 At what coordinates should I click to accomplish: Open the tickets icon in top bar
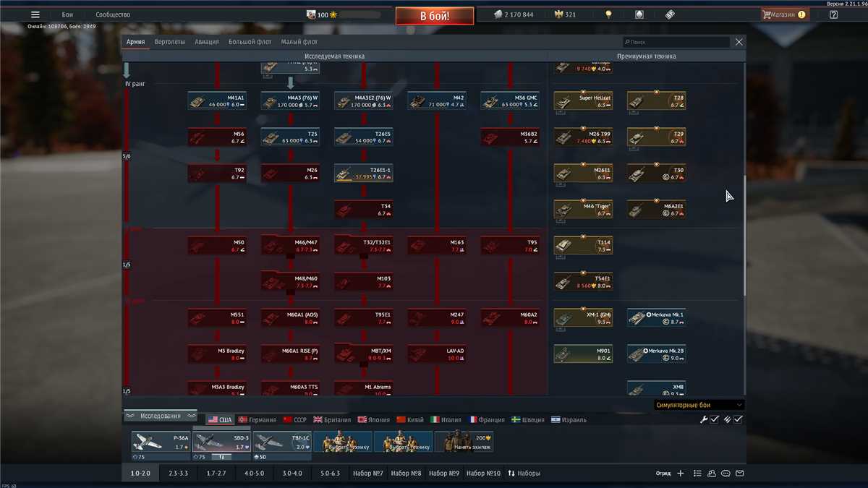click(670, 14)
